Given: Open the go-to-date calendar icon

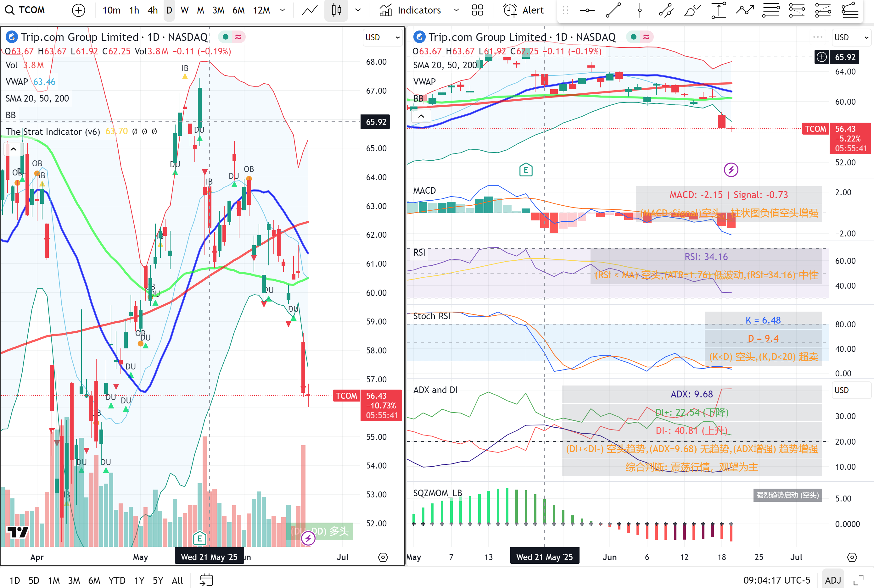Looking at the screenshot, I should point(206,580).
